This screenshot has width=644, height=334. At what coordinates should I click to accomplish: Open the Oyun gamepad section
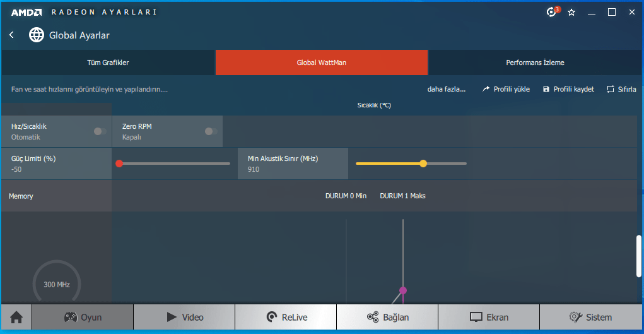click(x=83, y=317)
